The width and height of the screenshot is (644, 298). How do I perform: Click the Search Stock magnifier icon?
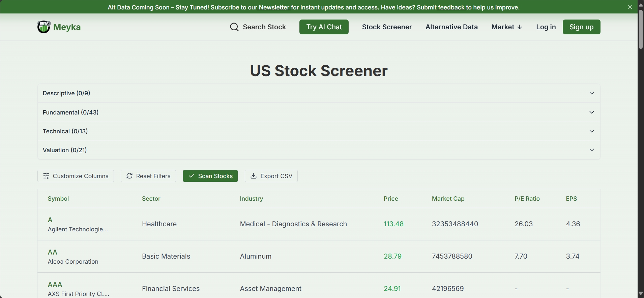(x=234, y=27)
